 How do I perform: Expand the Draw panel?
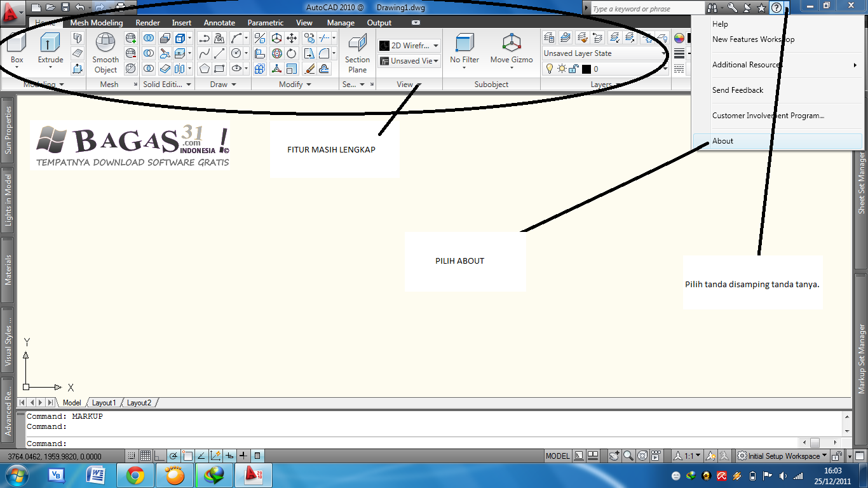click(x=222, y=85)
